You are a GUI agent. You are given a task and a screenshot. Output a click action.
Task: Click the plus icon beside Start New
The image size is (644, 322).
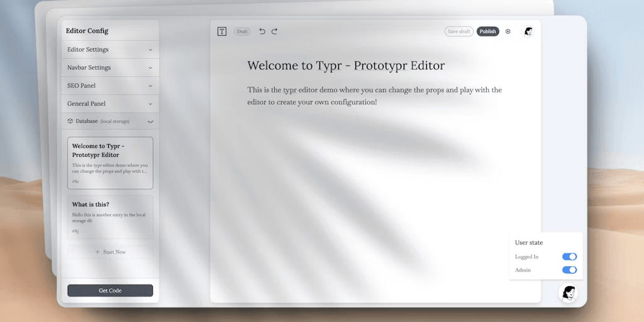coord(97,252)
